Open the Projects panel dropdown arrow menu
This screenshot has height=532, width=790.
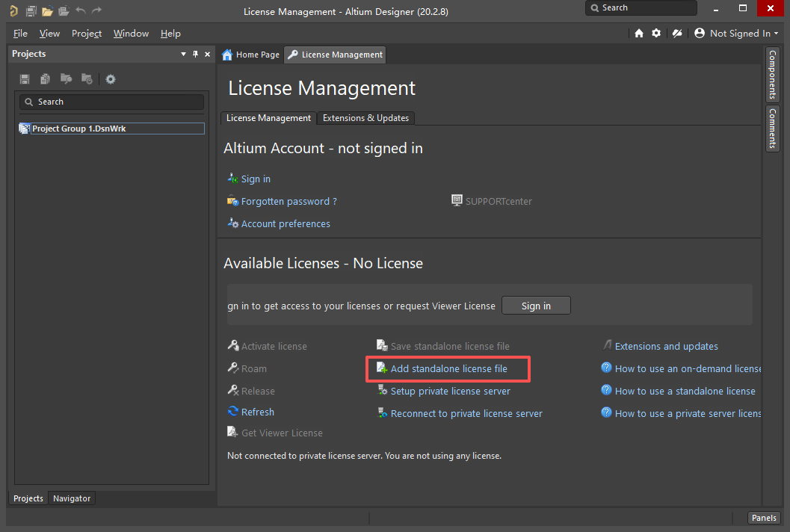[184, 54]
